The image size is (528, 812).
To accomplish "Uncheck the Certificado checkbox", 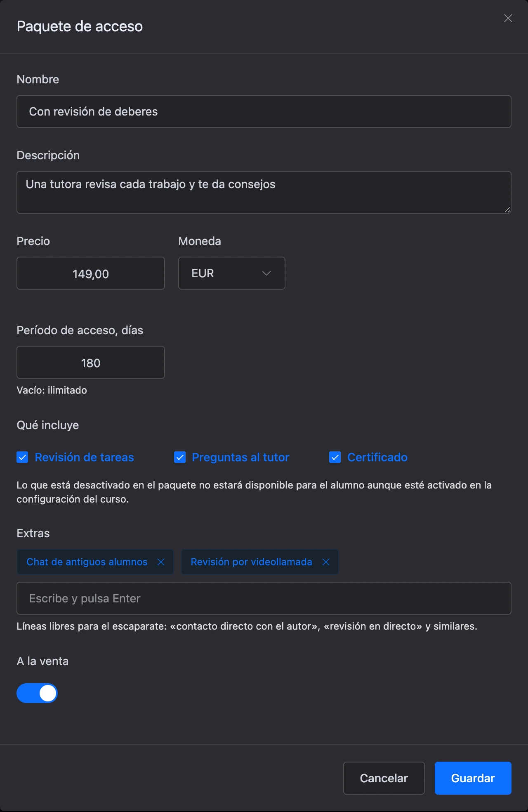I will (335, 457).
